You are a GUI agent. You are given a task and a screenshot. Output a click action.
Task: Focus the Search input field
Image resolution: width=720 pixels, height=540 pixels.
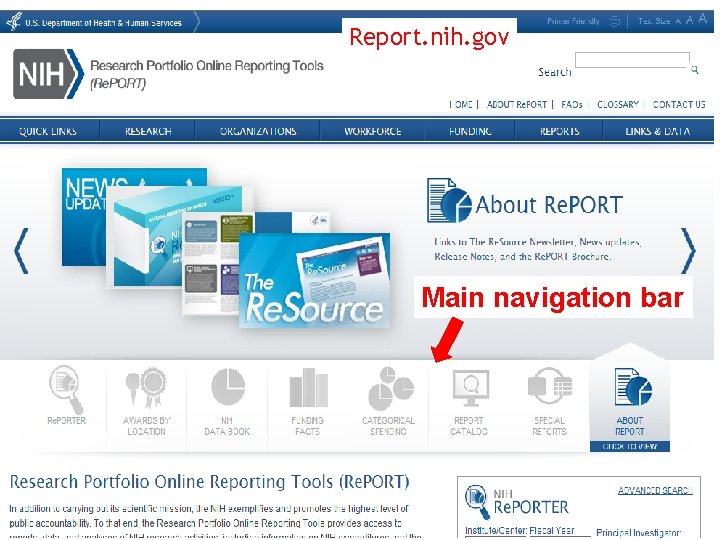tap(632, 60)
